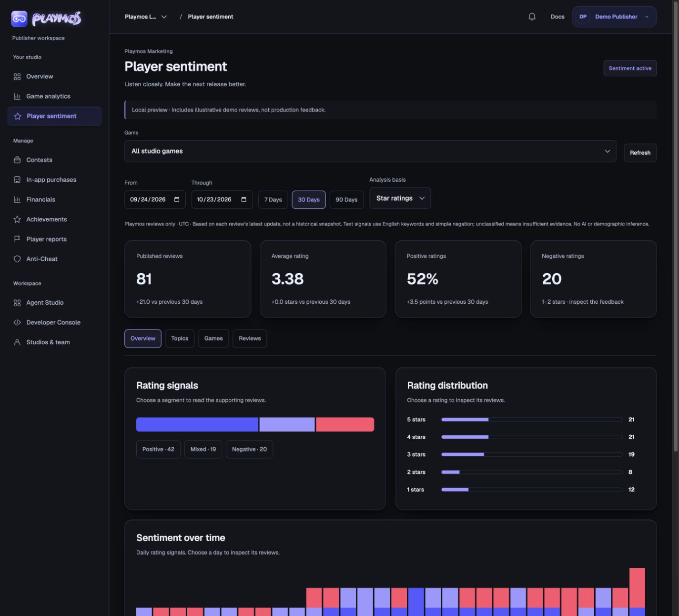The height and width of the screenshot is (616, 679).
Task: Open the All studio games dropdown
Action: coord(370,151)
